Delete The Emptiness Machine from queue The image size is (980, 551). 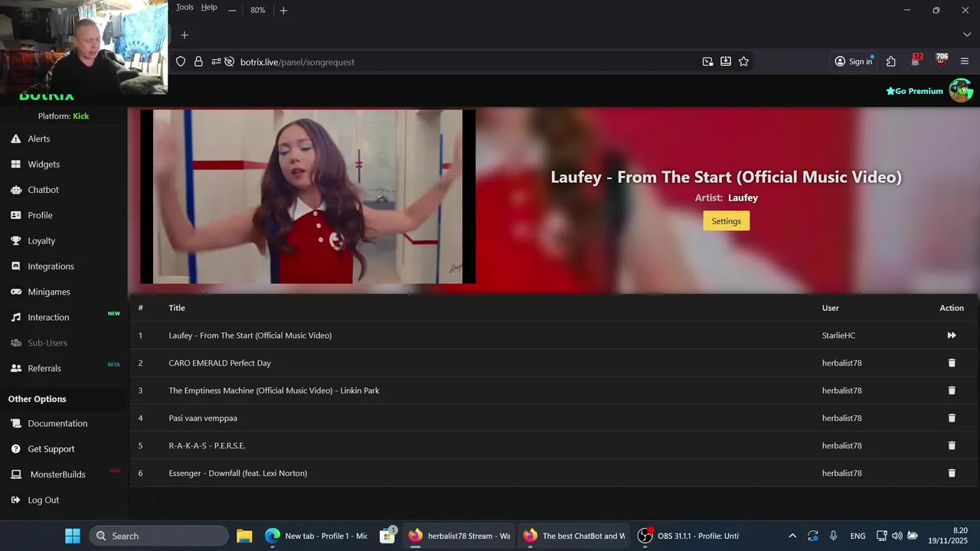[x=952, y=390]
